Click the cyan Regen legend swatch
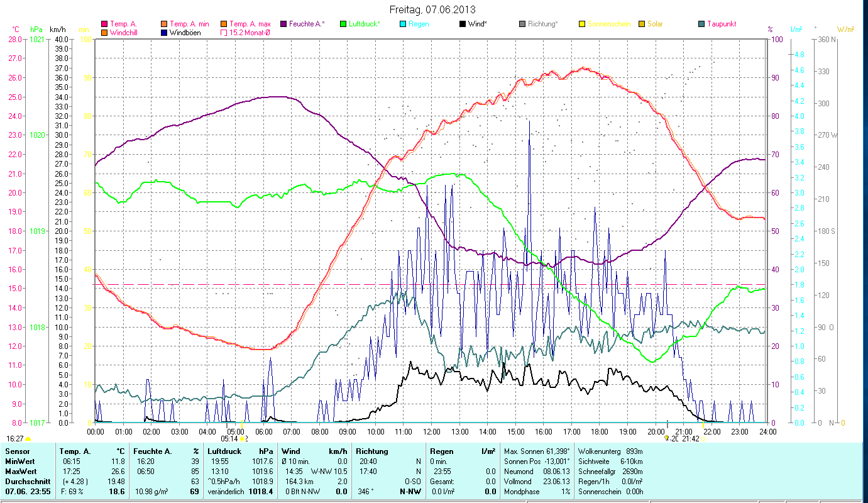Viewport: 868px width, 503px height. 404,24
